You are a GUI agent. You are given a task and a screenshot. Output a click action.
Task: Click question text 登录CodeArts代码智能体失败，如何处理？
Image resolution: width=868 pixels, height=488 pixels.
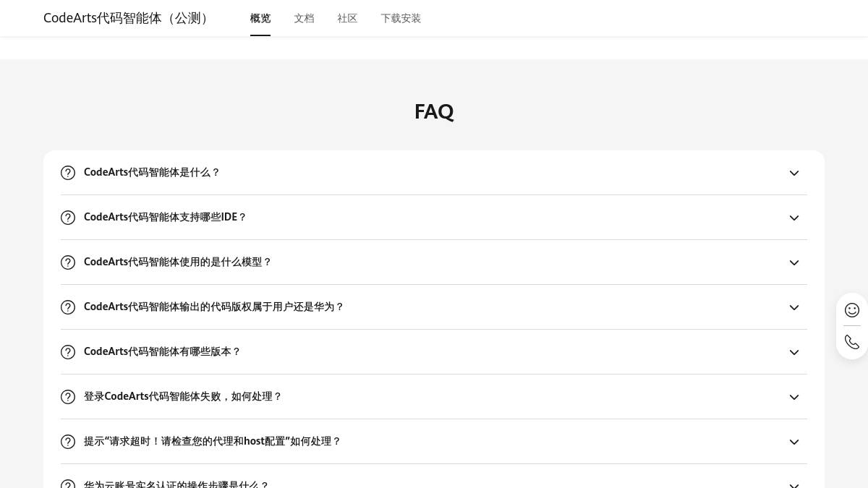pyautogui.click(x=183, y=397)
